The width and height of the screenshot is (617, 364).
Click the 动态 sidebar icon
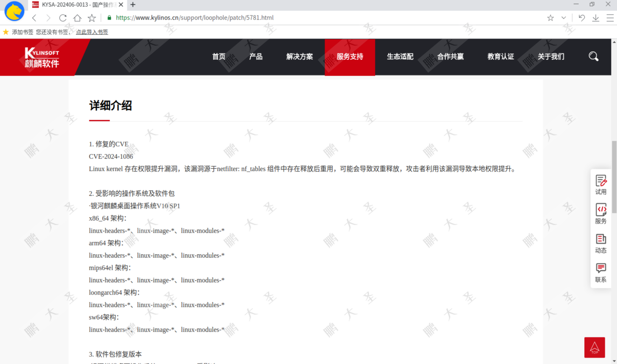pyautogui.click(x=601, y=243)
